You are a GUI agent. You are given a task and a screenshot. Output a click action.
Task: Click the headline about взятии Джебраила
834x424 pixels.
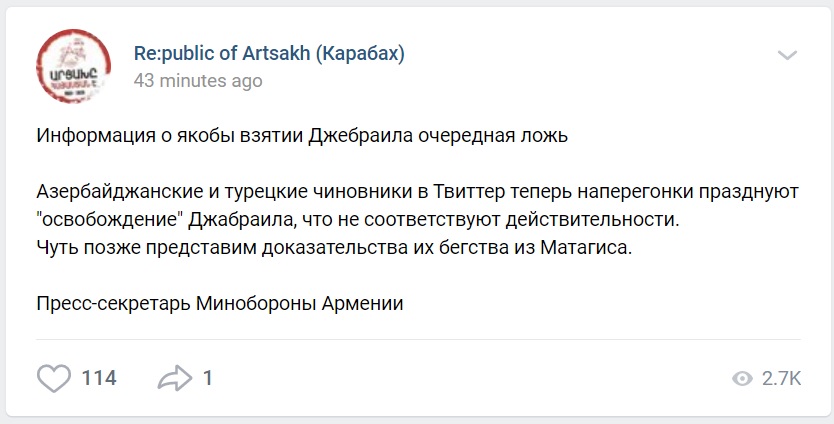(302, 136)
